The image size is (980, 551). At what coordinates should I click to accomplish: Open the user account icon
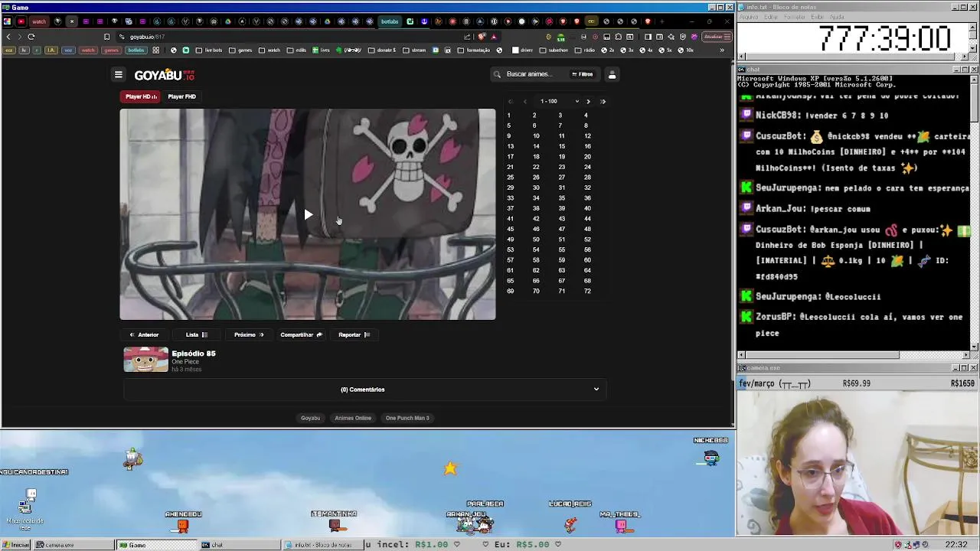click(x=612, y=74)
